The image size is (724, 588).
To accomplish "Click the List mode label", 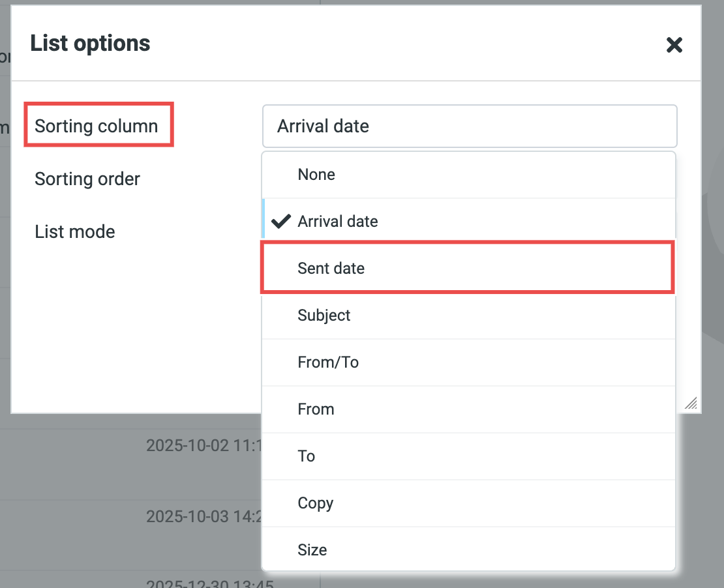I will [75, 231].
